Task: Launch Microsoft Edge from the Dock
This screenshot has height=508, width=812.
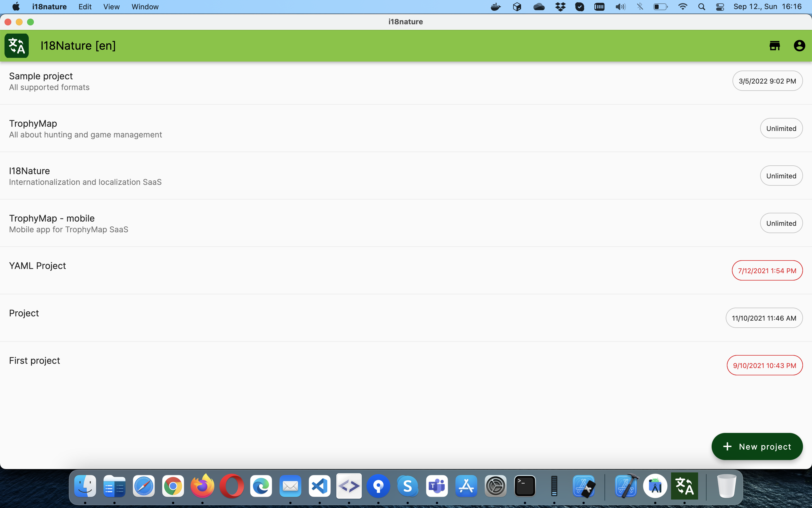Action: (x=261, y=486)
